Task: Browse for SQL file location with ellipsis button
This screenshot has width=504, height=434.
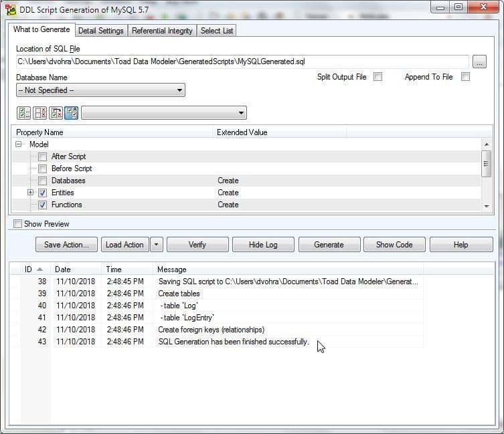Action: (479, 62)
